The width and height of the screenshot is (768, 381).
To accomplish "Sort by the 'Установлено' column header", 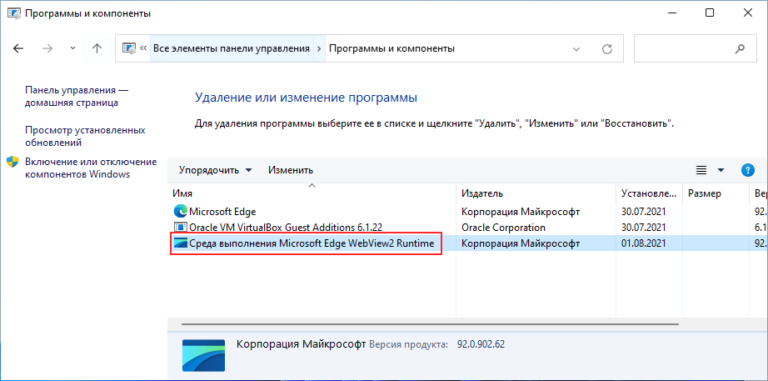I will pos(650,193).
